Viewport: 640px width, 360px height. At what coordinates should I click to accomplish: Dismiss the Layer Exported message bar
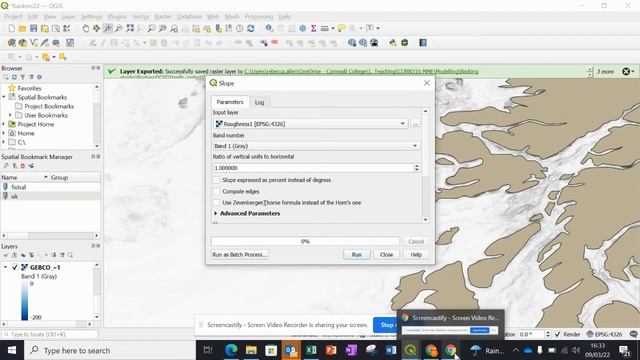[626, 71]
